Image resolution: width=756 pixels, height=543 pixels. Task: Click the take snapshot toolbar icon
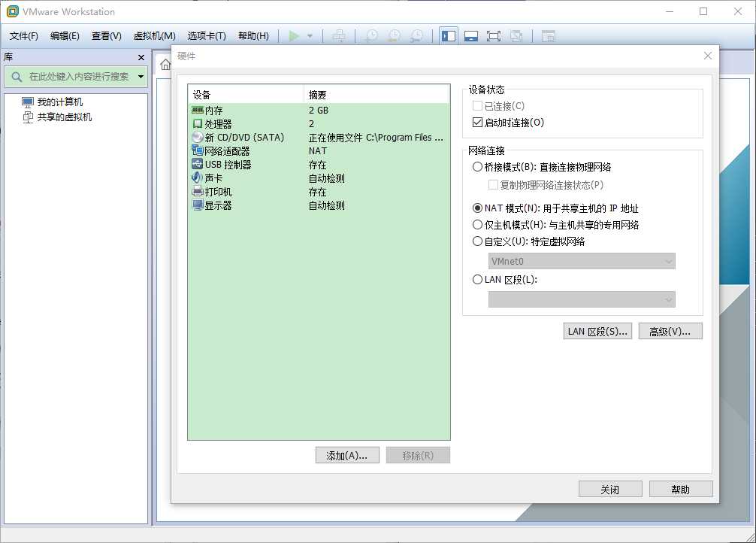coord(372,36)
